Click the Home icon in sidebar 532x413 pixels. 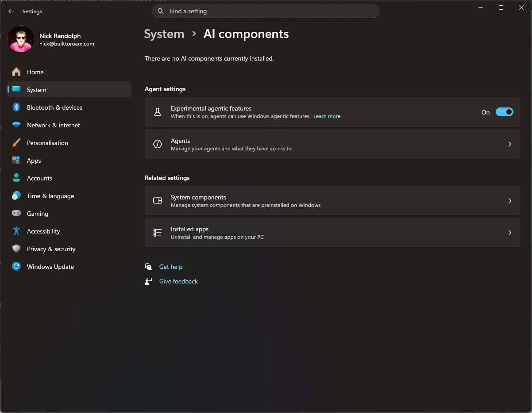coord(16,72)
